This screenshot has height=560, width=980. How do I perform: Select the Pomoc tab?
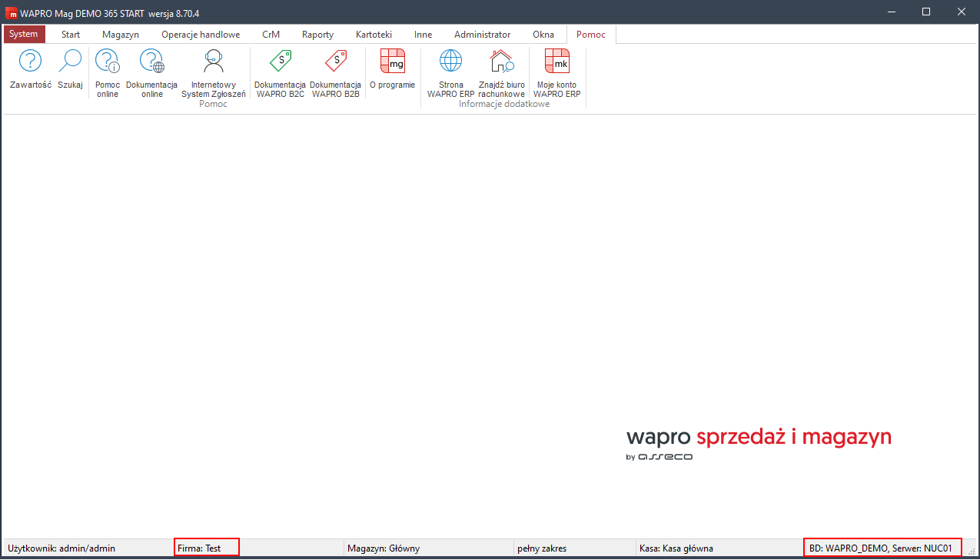(591, 35)
